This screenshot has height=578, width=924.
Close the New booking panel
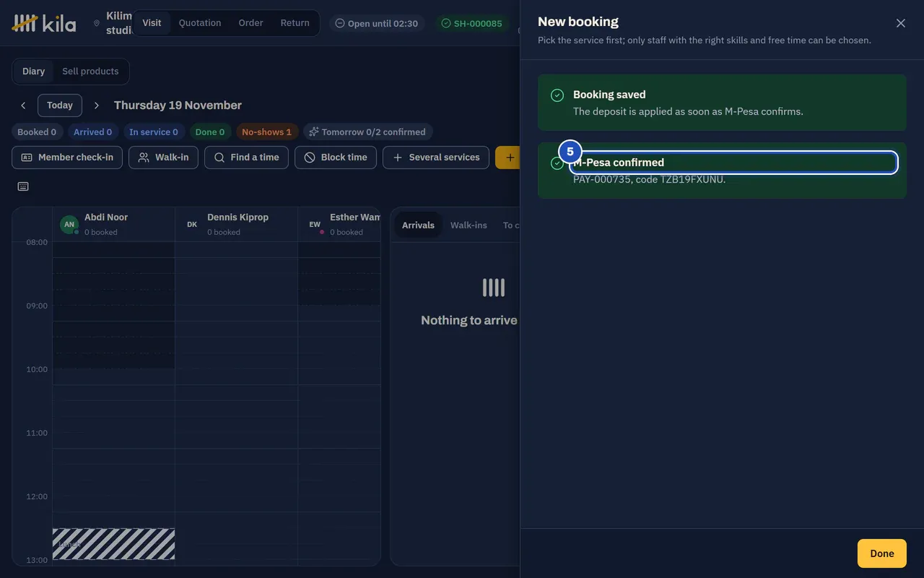[901, 23]
